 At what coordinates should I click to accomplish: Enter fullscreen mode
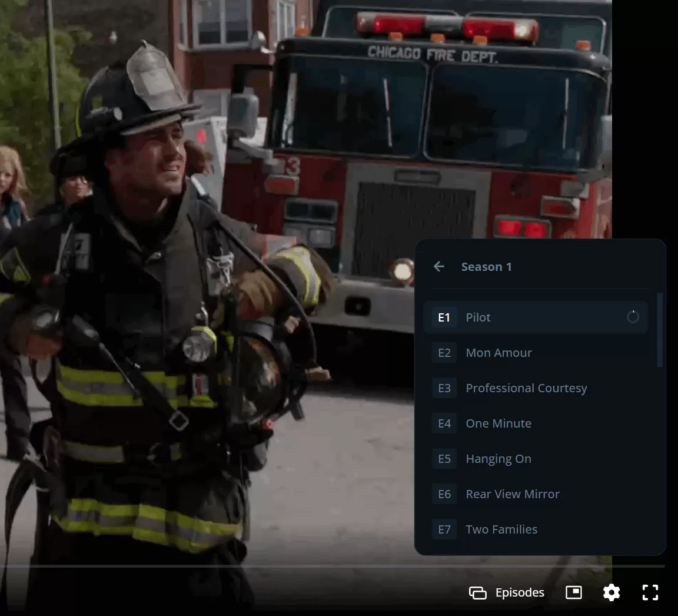pos(650,592)
